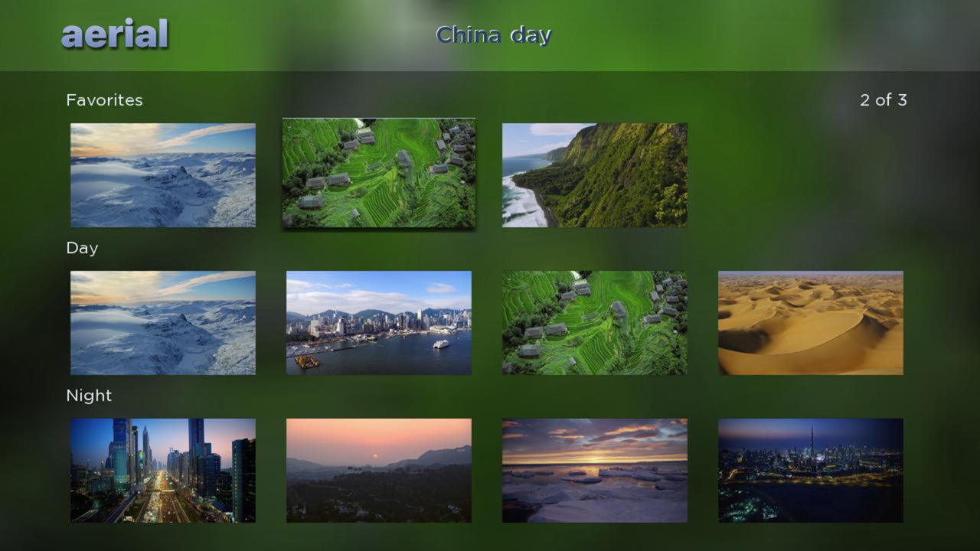Click the Day category label
Viewport: 980px width, 551px height.
[x=81, y=247]
